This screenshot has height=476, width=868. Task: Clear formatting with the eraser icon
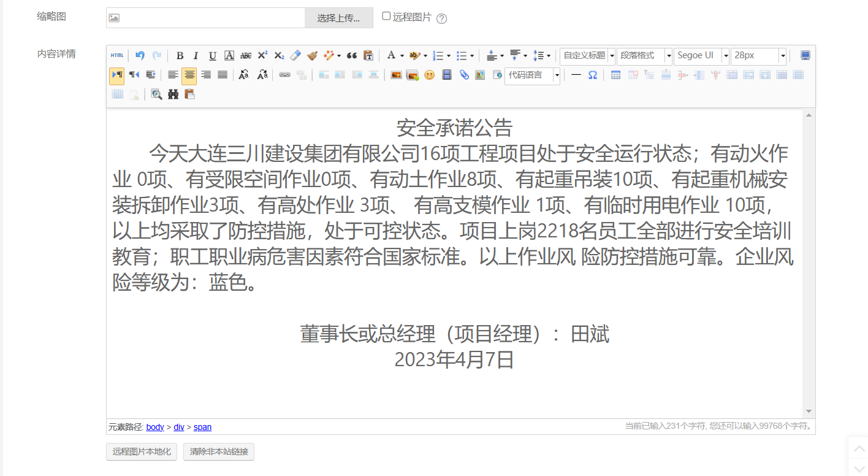pos(295,56)
